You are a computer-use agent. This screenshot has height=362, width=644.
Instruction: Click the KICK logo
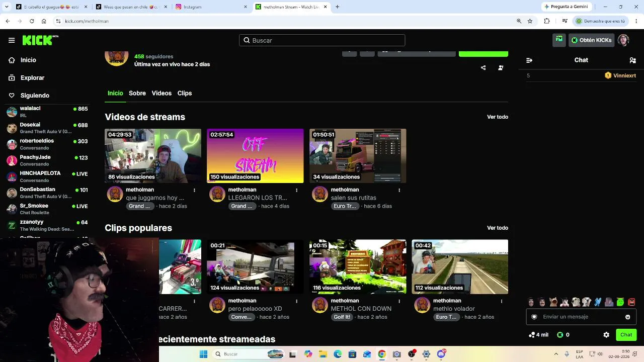(40, 40)
